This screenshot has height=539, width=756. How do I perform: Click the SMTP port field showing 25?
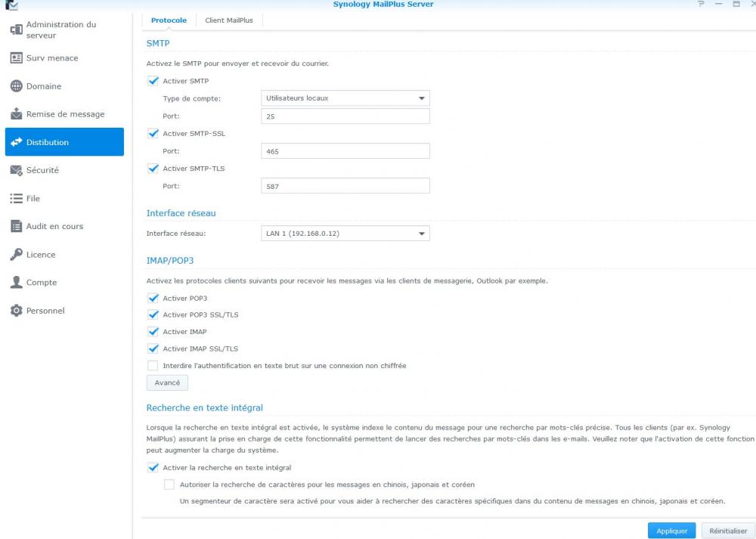point(345,116)
